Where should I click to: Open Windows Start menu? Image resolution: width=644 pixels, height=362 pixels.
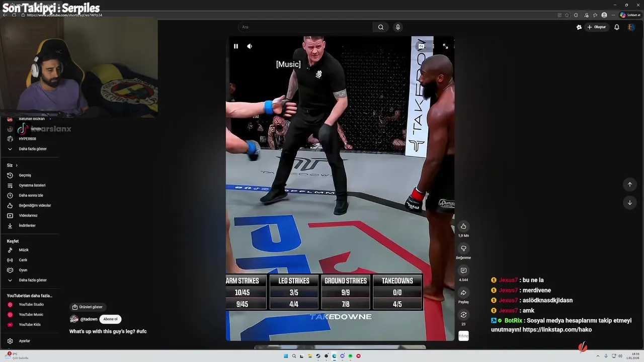click(286, 356)
